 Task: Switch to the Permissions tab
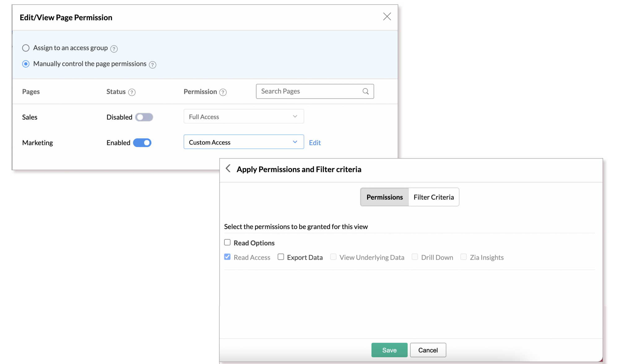[x=384, y=197]
